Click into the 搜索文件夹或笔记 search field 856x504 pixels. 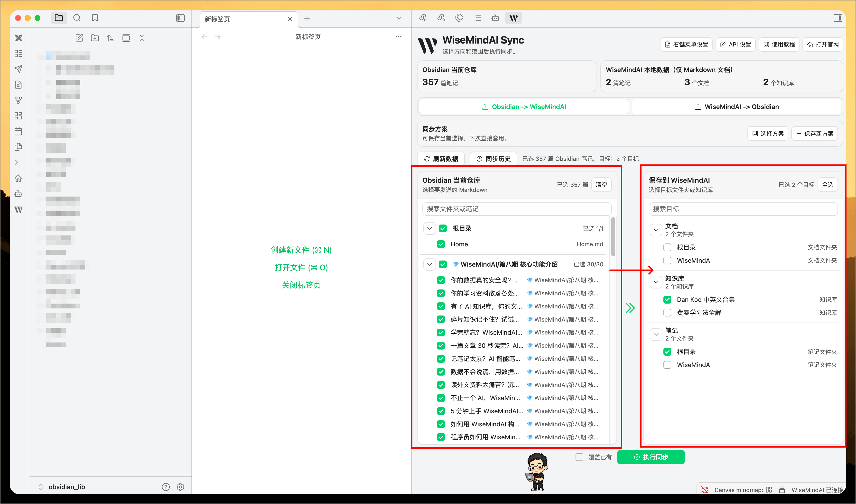(x=517, y=209)
